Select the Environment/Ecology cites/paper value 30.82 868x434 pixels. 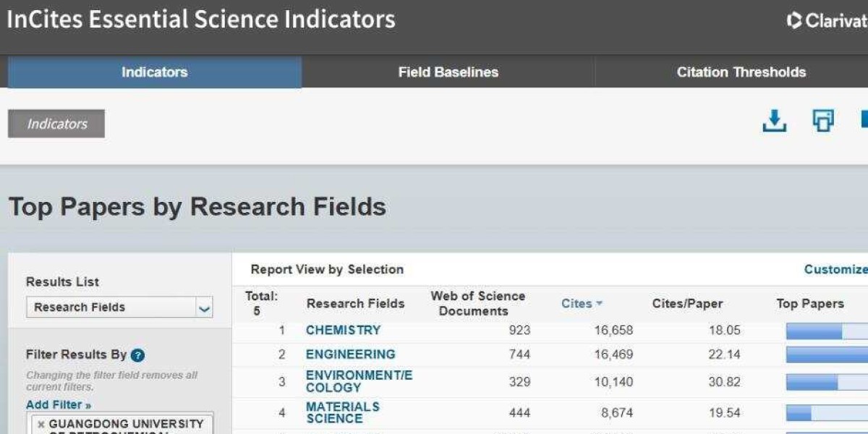click(x=725, y=382)
